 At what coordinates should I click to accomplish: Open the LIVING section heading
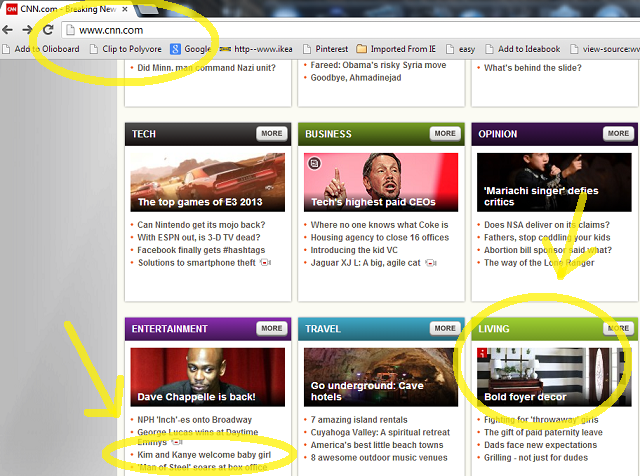[494, 329]
